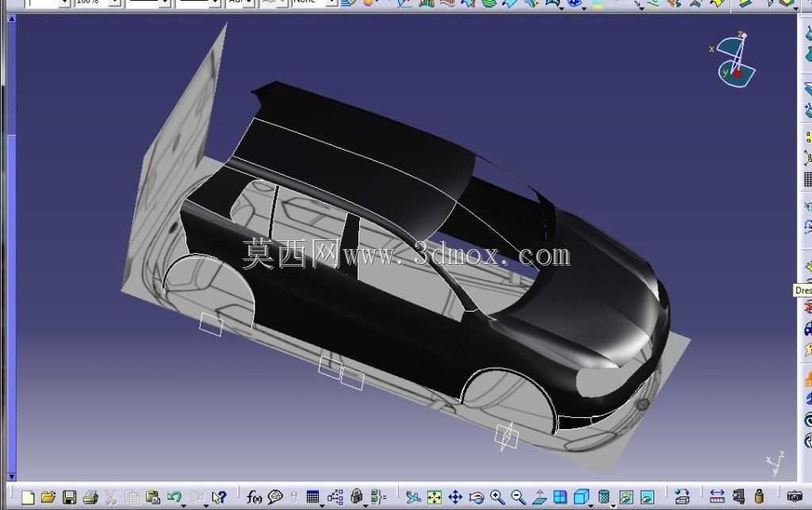Select the Measure Between ruler icon
The image size is (812, 510).
[x=717, y=497]
